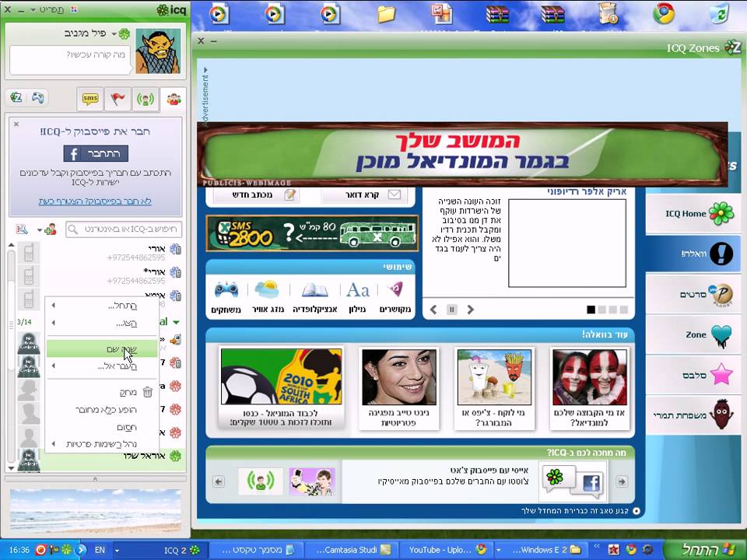Choose הופע כלא מחובר in context menu

(x=102, y=410)
